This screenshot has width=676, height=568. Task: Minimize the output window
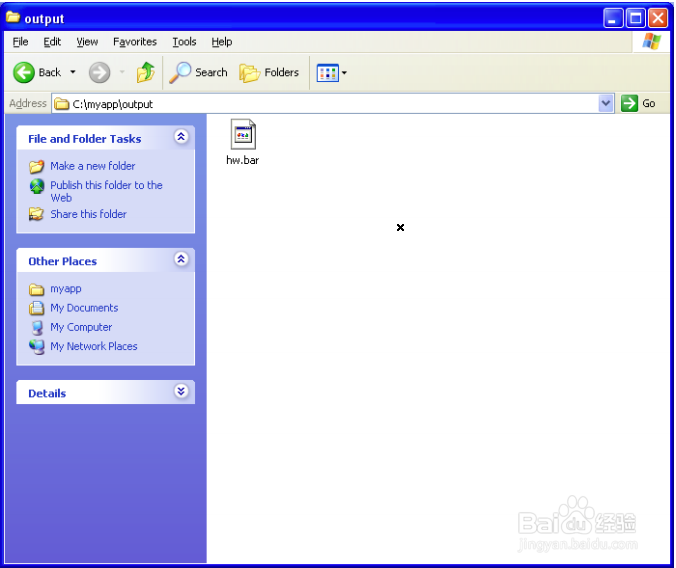[x=613, y=18]
